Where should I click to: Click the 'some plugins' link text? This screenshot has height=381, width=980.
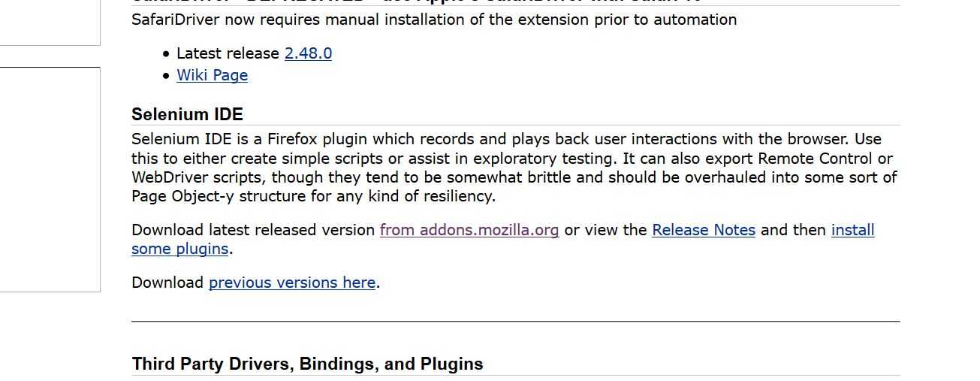[x=179, y=249]
